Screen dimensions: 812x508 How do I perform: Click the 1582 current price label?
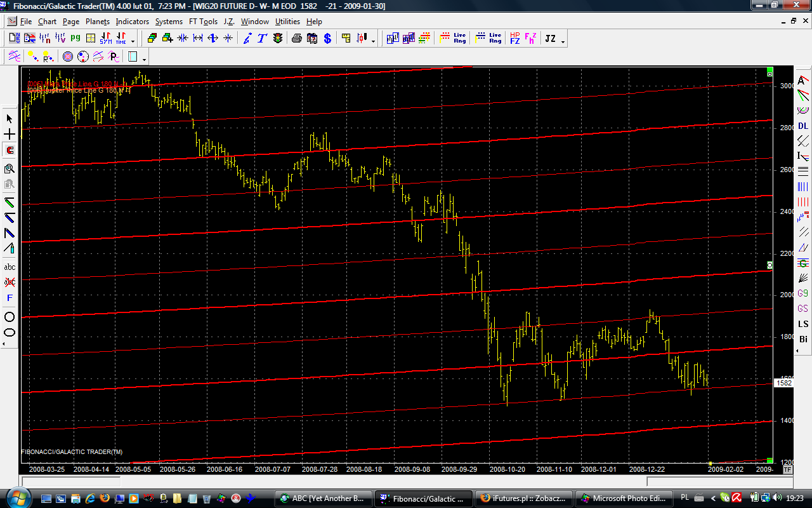[784, 383]
